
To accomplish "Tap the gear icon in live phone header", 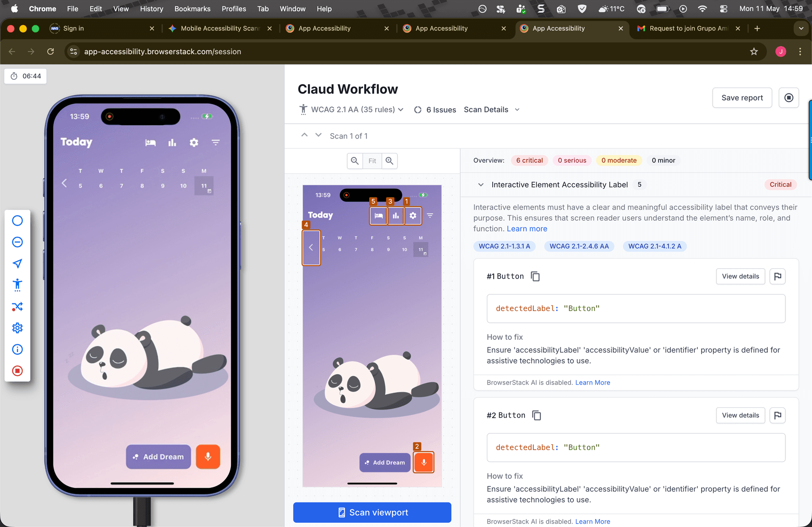I will [x=194, y=142].
